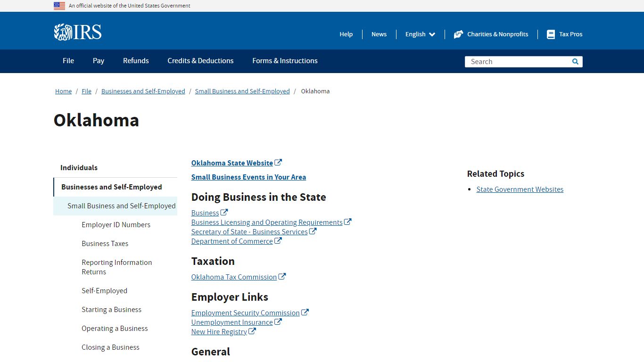Image resolution: width=644 pixels, height=362 pixels.
Task: Open the Business link under Doing Business
Action: point(205,213)
